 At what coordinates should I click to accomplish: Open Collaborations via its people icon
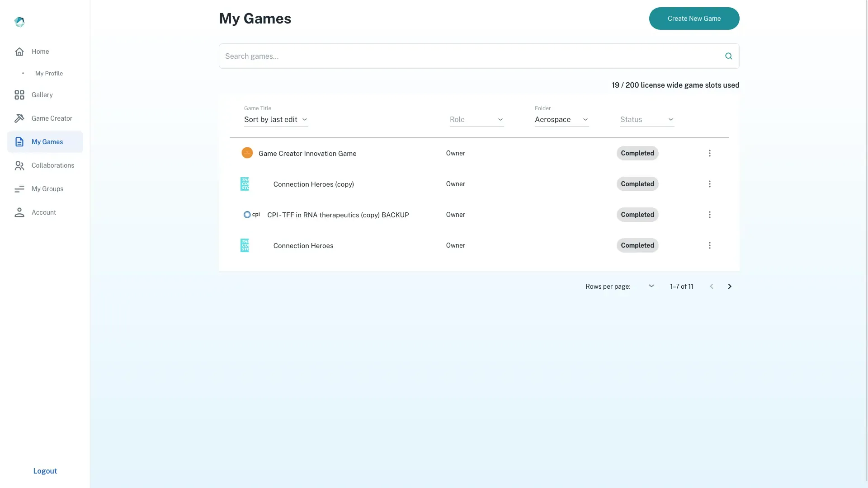[19, 165]
